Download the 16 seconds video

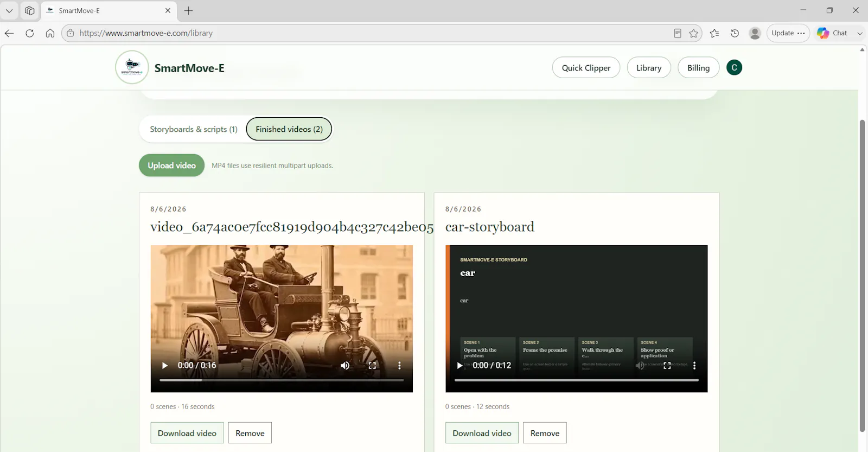(x=187, y=433)
